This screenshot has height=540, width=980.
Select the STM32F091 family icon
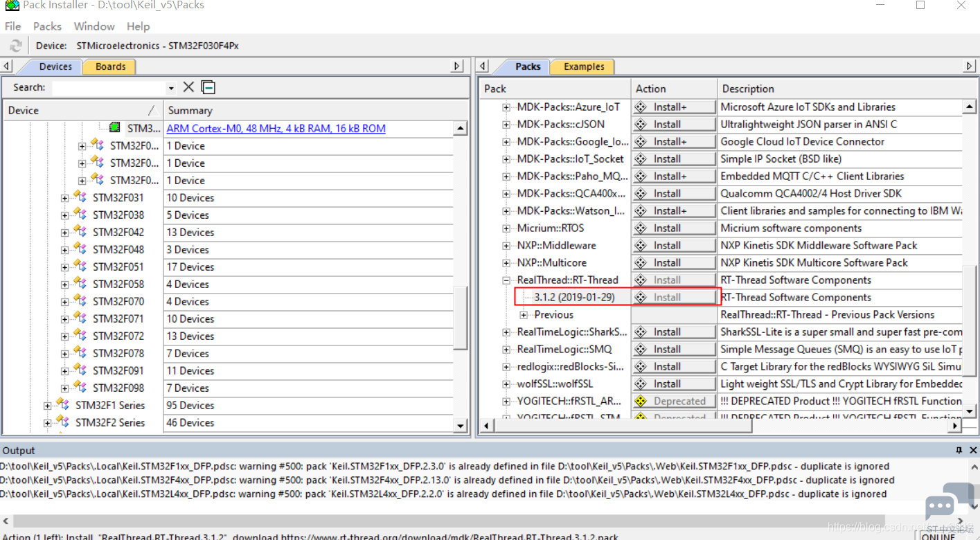click(x=80, y=370)
